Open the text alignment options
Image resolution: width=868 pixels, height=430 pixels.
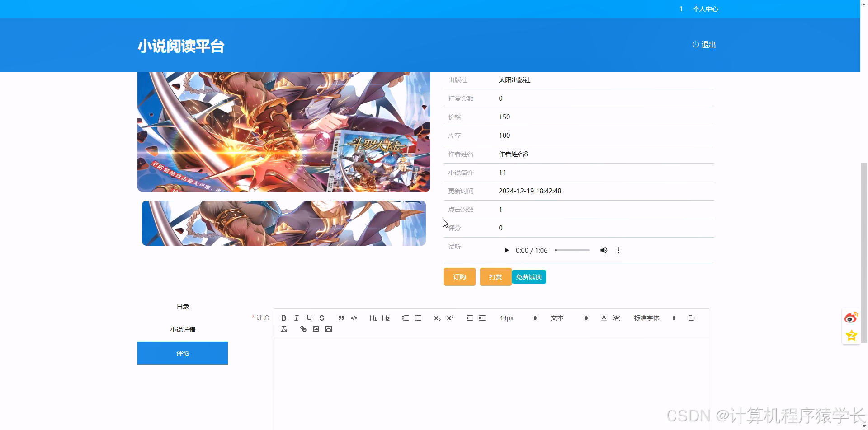tap(691, 318)
